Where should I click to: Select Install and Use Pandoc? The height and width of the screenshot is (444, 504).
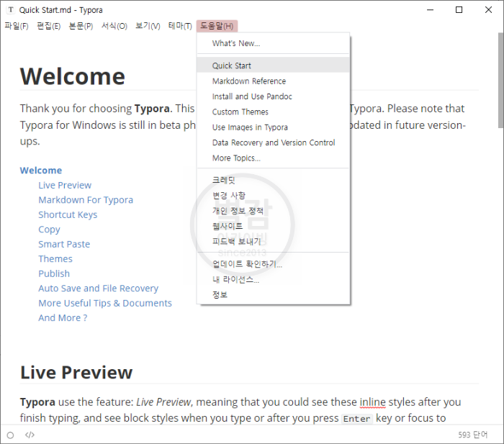(x=273, y=96)
